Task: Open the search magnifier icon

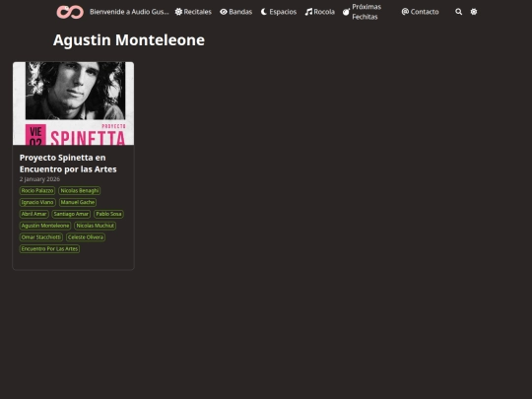Action: point(458,12)
